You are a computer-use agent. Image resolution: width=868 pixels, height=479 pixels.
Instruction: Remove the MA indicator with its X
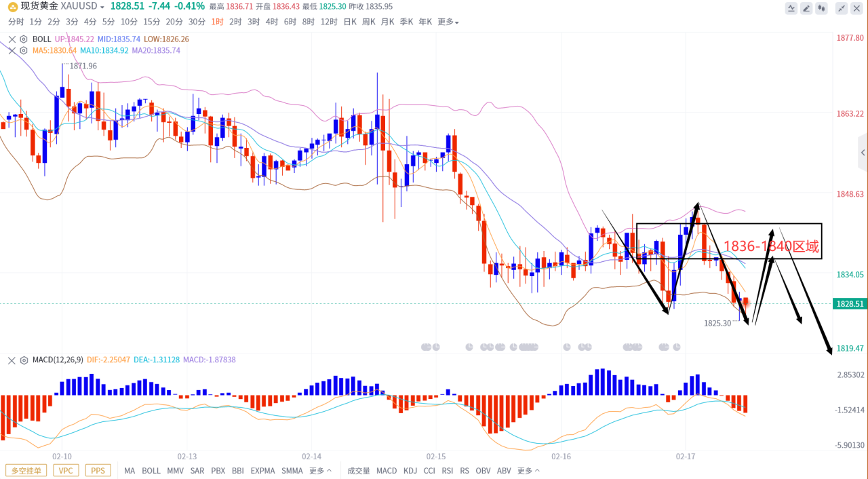tap(12, 50)
